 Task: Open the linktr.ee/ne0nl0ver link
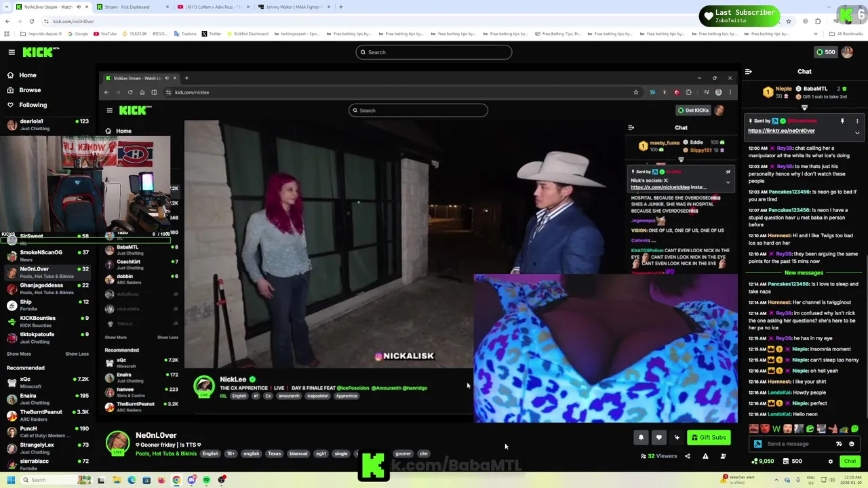click(781, 131)
